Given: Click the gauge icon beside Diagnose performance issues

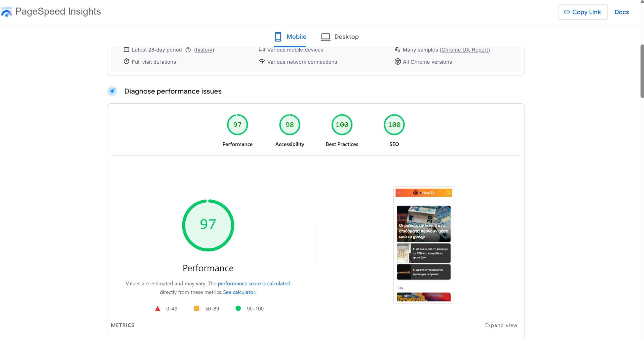Looking at the screenshot, I should click(112, 91).
